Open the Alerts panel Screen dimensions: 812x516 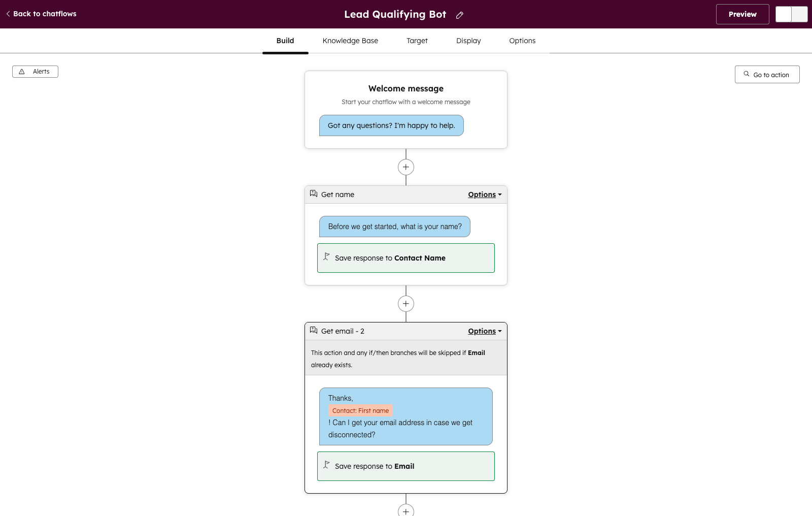click(35, 72)
